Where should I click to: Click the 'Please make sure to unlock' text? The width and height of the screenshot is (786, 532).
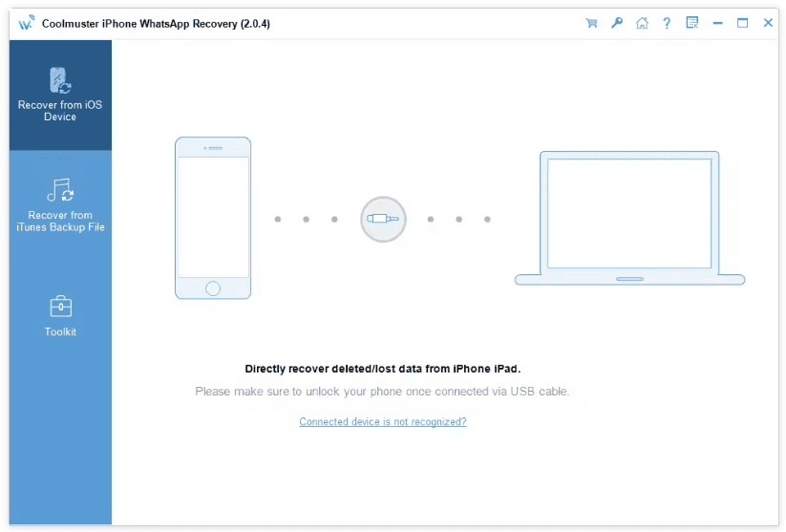point(382,392)
